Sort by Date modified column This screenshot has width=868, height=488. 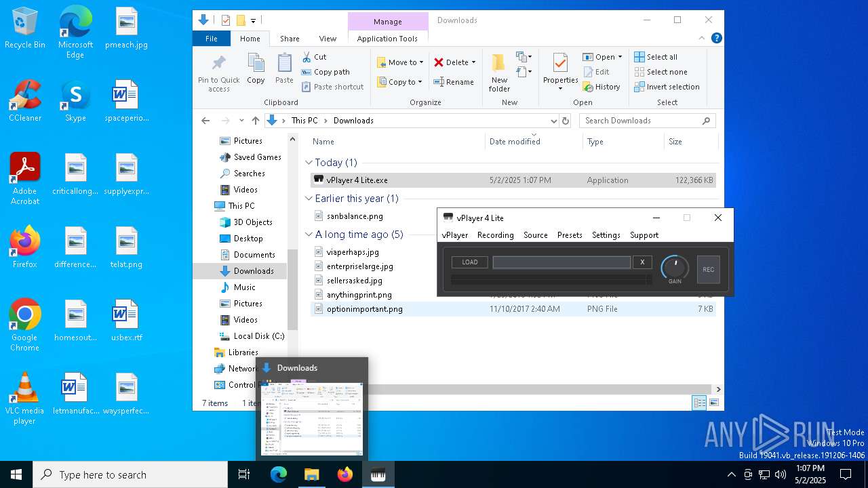pos(534,142)
